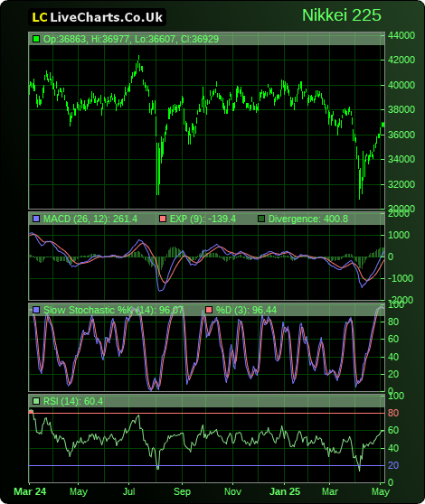Click the Divergence: 400.8 readout text
This screenshot has height=504, width=425.
tap(308, 219)
